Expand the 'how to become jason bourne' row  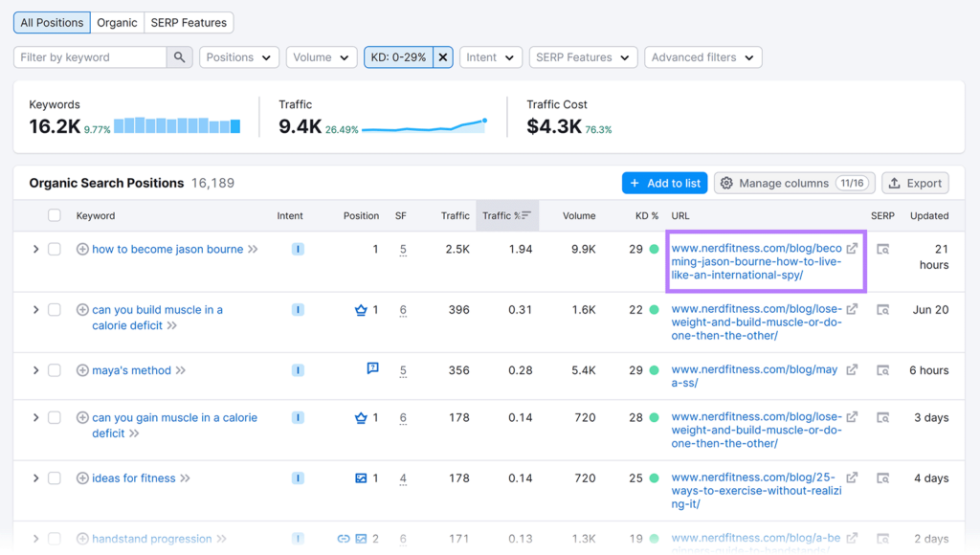[35, 249]
